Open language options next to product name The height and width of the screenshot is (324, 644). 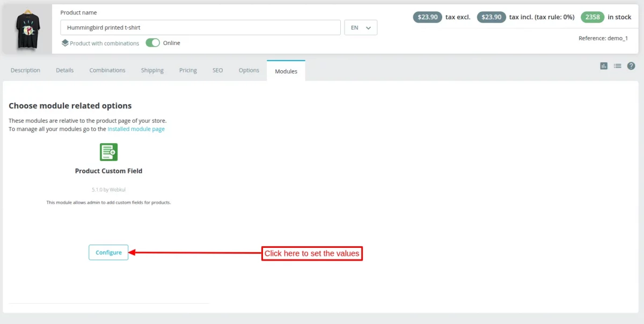coord(360,27)
